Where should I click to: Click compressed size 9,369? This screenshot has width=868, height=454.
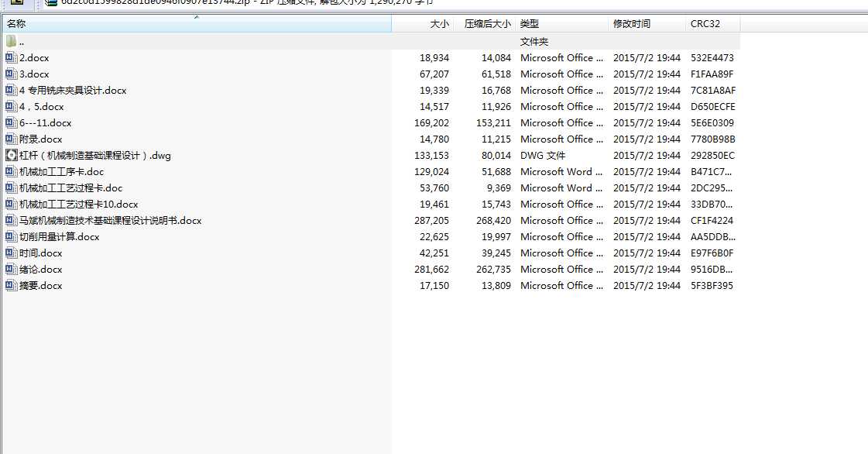tap(499, 187)
